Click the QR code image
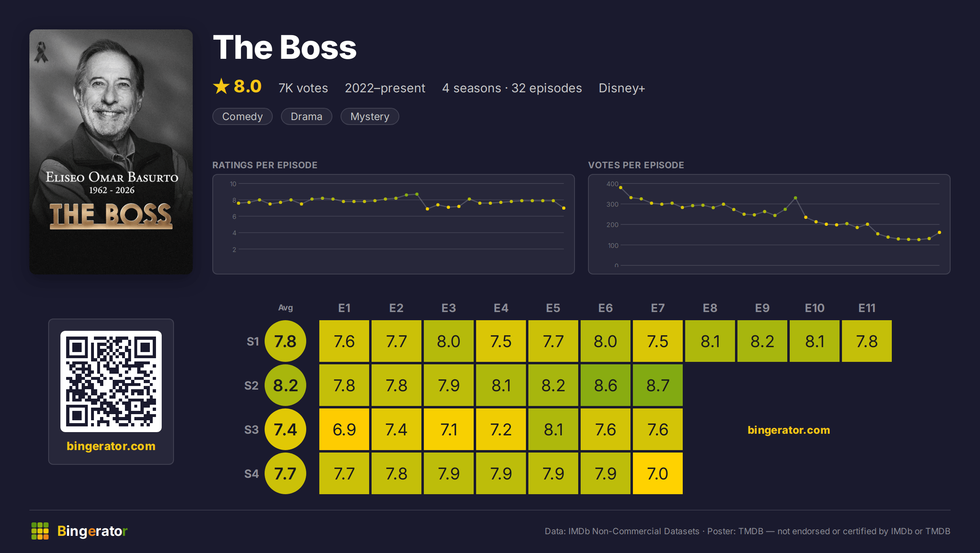Viewport: 980px width, 553px height. pos(111,381)
